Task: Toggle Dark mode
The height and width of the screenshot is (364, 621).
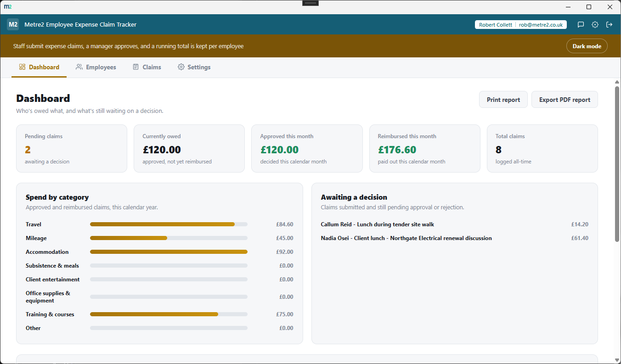Action: (587, 46)
